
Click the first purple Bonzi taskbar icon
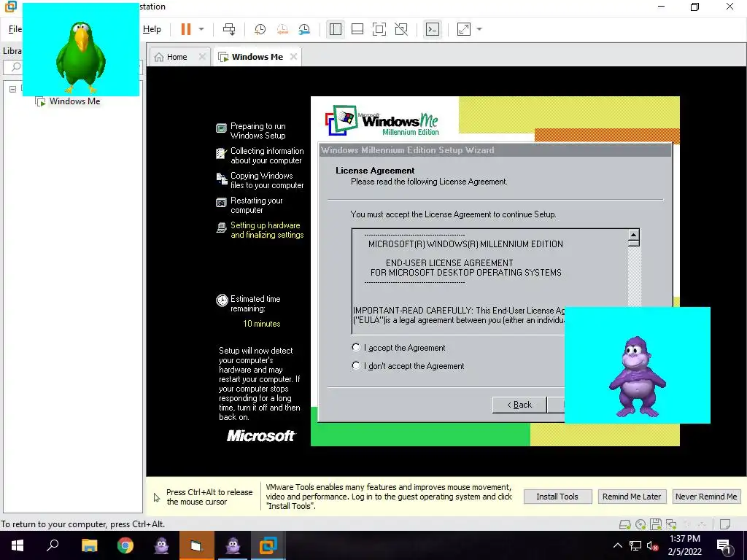161,545
